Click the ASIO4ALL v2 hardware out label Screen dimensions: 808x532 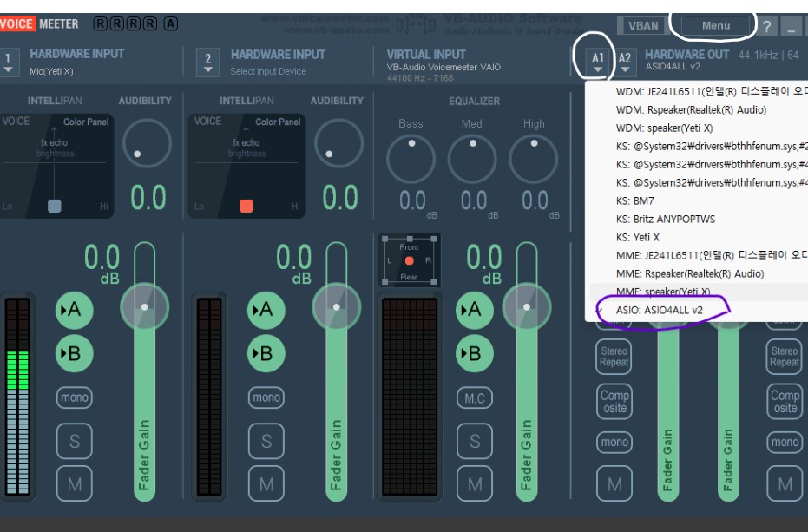click(673, 67)
